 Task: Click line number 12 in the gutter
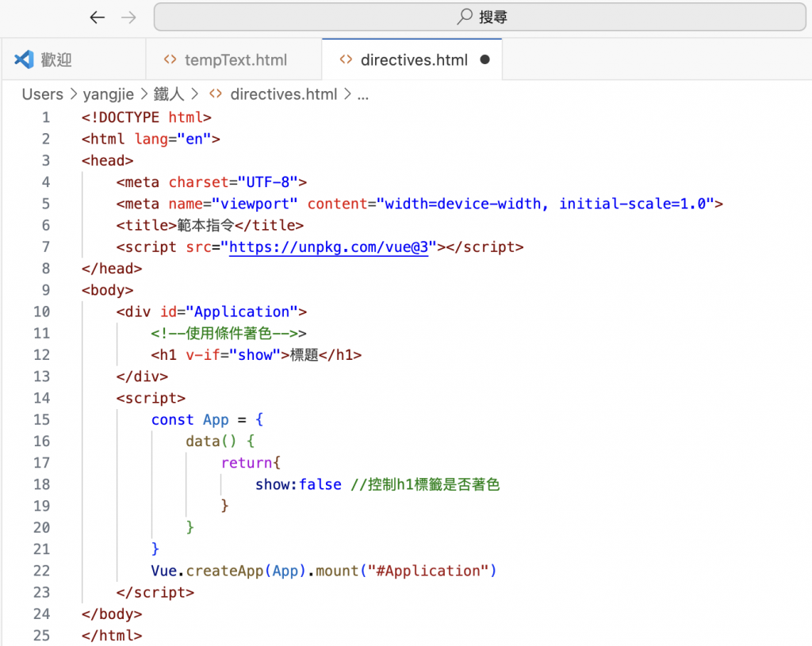[42, 355]
